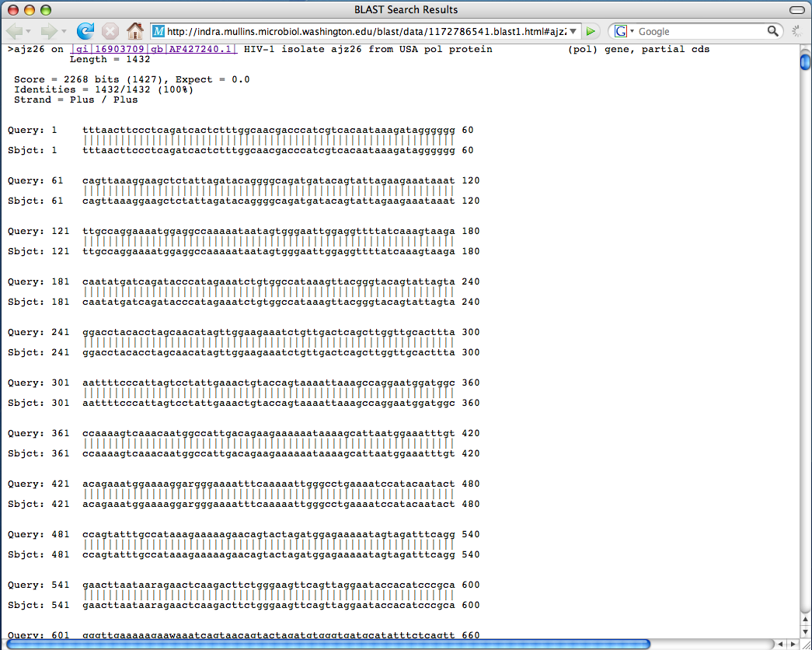Click the toolbar toggle pill button in title bar
The image size is (812, 650).
[x=796, y=9]
